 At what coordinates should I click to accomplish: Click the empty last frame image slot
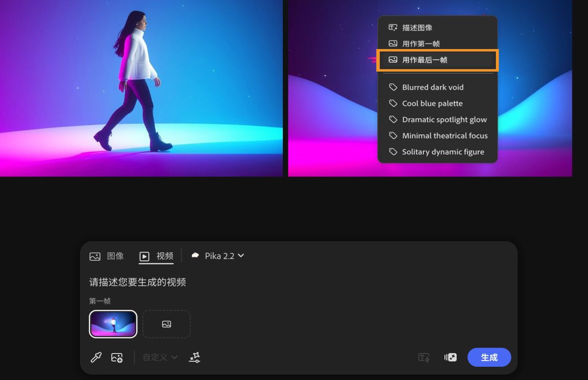point(167,324)
